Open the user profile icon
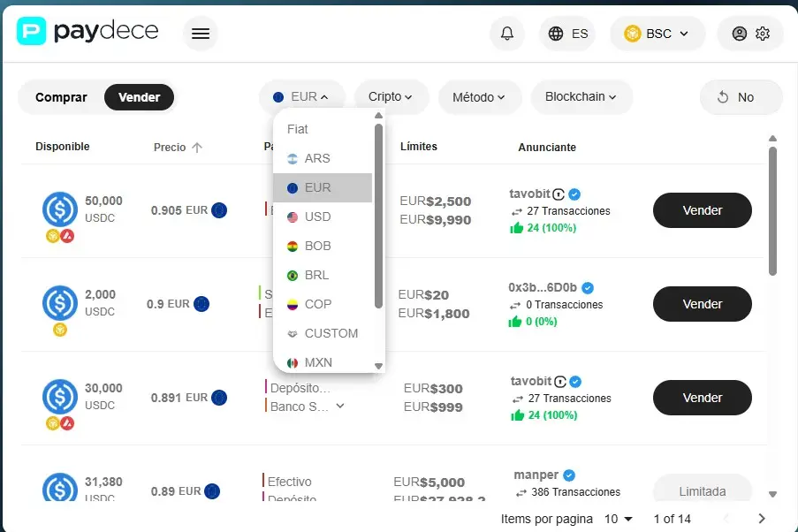 [x=739, y=34]
